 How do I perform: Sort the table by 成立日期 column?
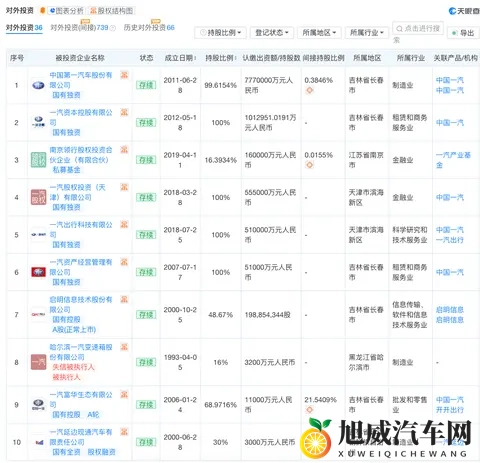point(180,58)
